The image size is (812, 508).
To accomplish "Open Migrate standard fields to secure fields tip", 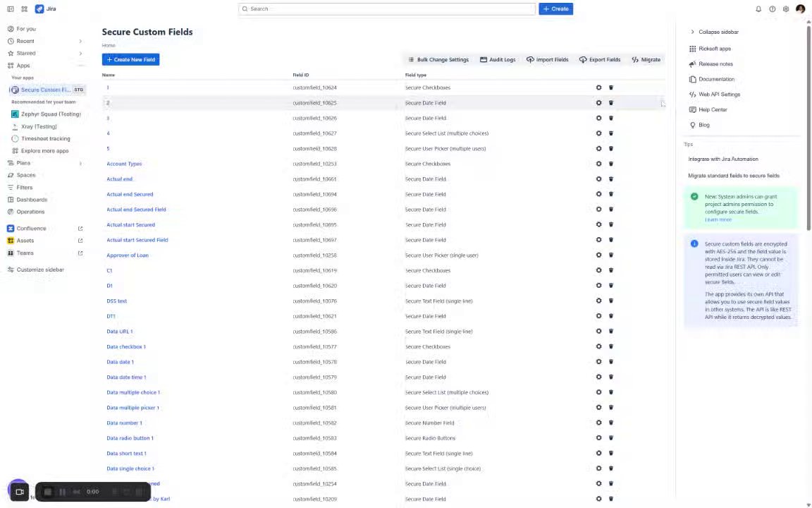I will [x=733, y=176].
